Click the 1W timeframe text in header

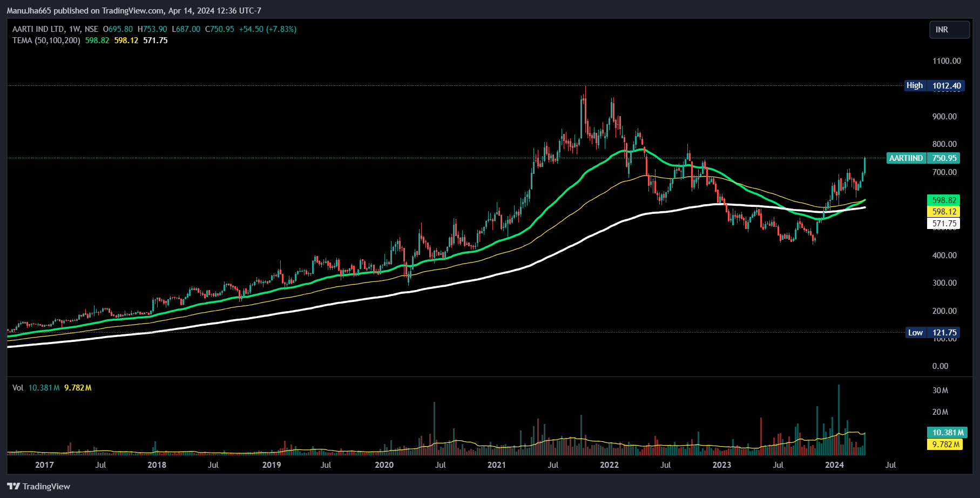click(74, 29)
